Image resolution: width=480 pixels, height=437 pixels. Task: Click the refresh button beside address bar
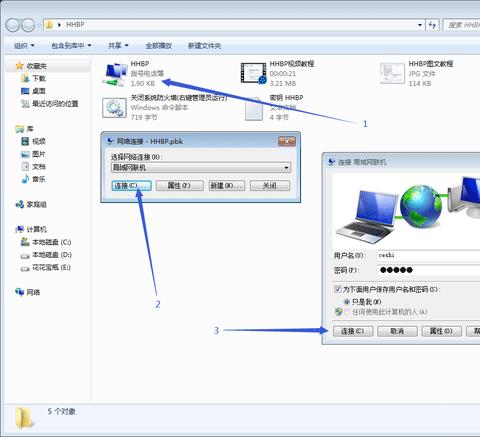pos(432,25)
